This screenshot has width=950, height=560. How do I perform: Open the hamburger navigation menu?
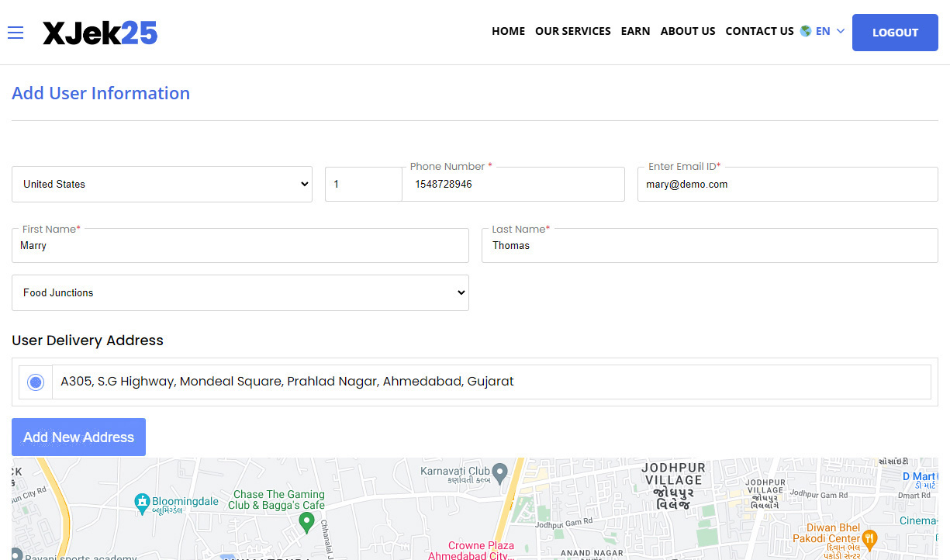(x=15, y=33)
